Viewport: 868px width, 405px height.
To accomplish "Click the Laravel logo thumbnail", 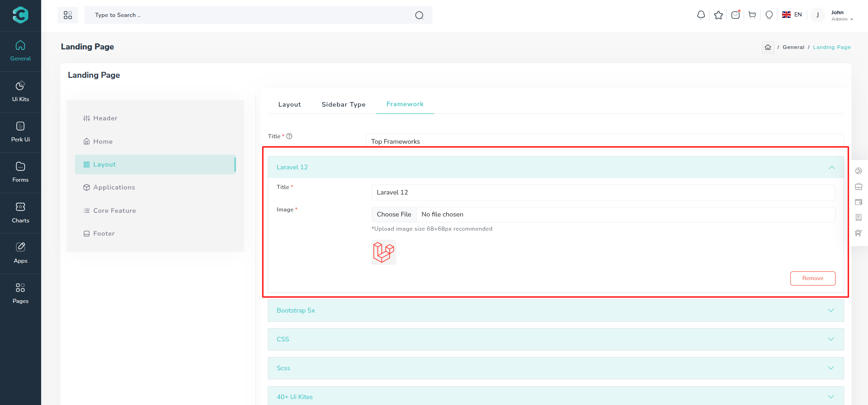I will 383,252.
